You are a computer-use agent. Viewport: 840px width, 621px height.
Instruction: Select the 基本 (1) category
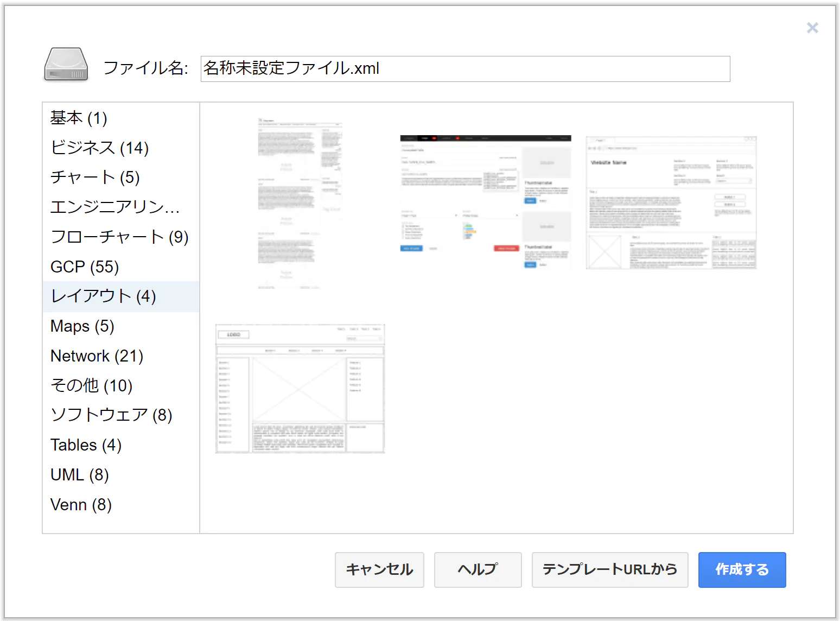pyautogui.click(x=121, y=118)
